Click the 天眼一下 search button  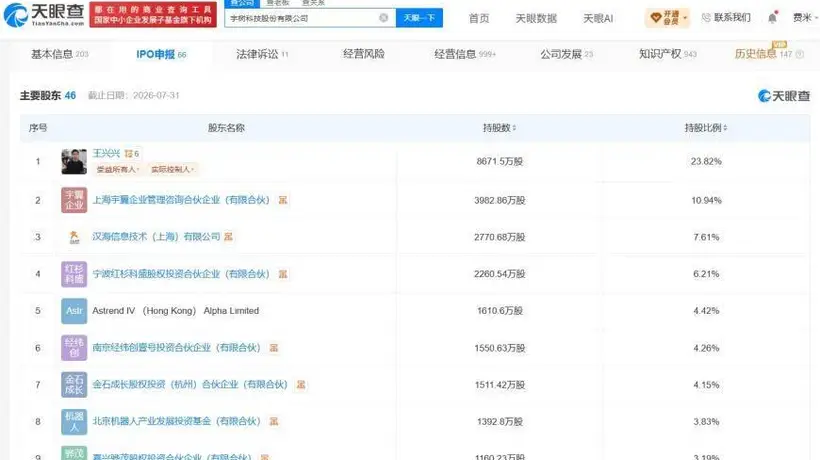[x=419, y=18]
